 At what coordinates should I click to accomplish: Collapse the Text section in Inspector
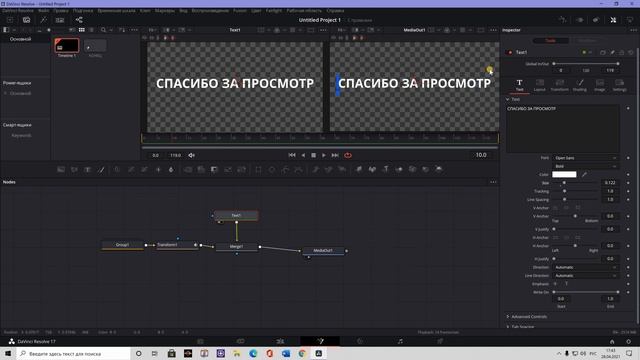(513, 99)
